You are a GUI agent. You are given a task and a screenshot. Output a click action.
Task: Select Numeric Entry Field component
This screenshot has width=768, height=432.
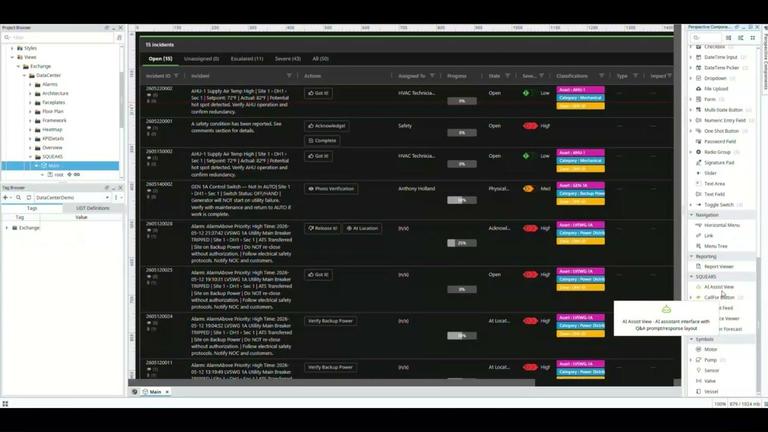(x=724, y=120)
